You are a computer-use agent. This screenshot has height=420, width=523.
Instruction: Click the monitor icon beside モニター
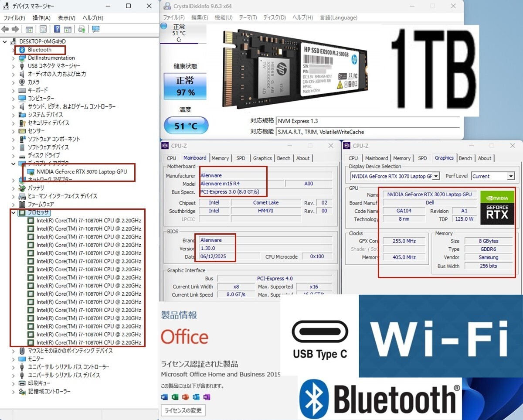click(22, 359)
